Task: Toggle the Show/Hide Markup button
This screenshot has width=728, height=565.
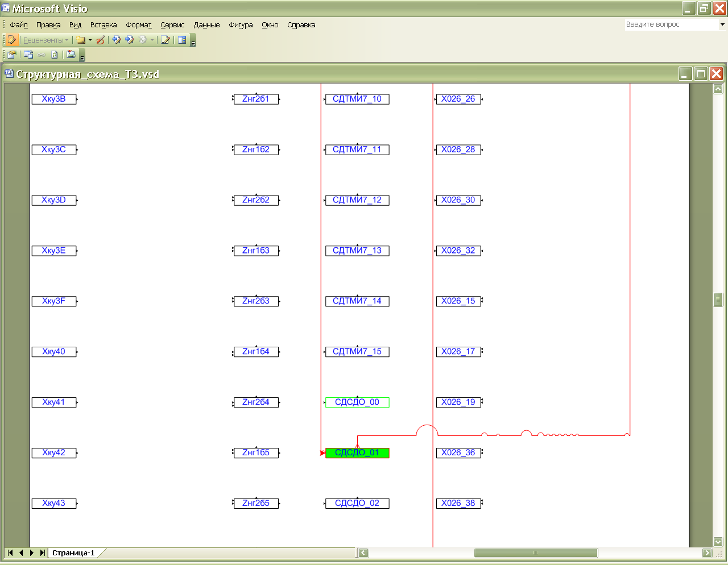Action: [12, 40]
